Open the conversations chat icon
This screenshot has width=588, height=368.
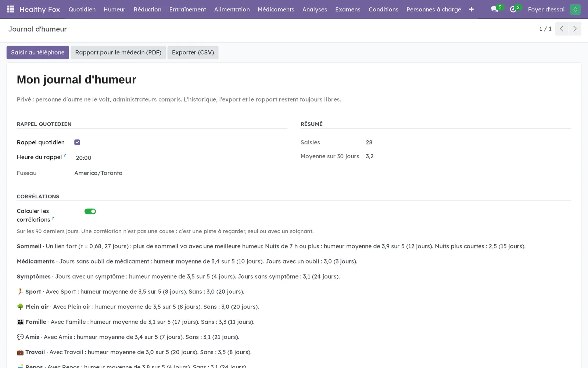pyautogui.click(x=495, y=9)
